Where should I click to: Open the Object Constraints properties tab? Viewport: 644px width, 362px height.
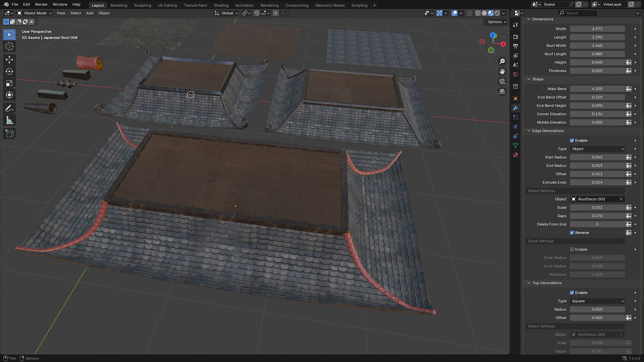pyautogui.click(x=516, y=136)
